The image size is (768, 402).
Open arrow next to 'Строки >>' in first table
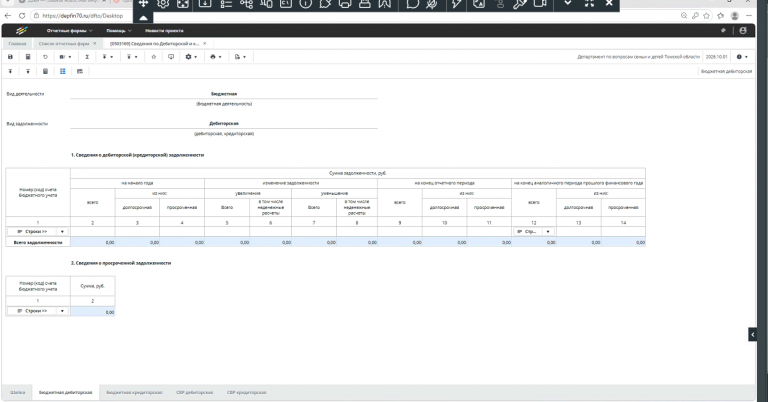tap(62, 232)
